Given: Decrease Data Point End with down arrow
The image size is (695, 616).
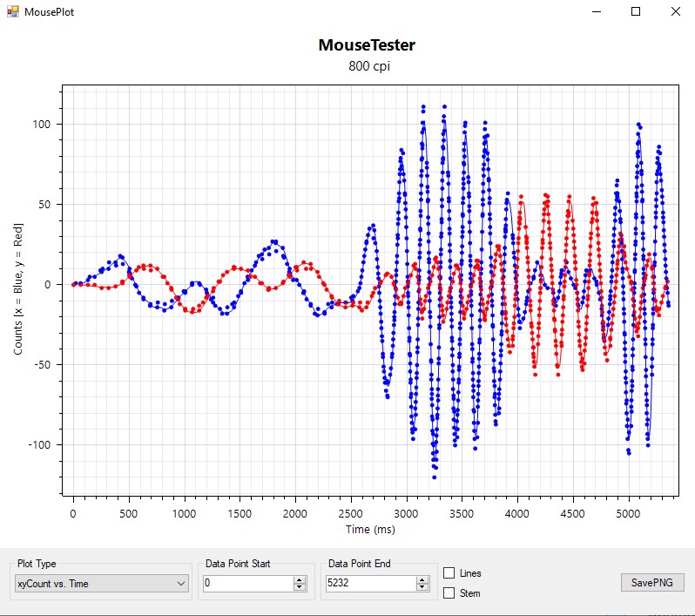Looking at the screenshot, I should coord(423,587).
